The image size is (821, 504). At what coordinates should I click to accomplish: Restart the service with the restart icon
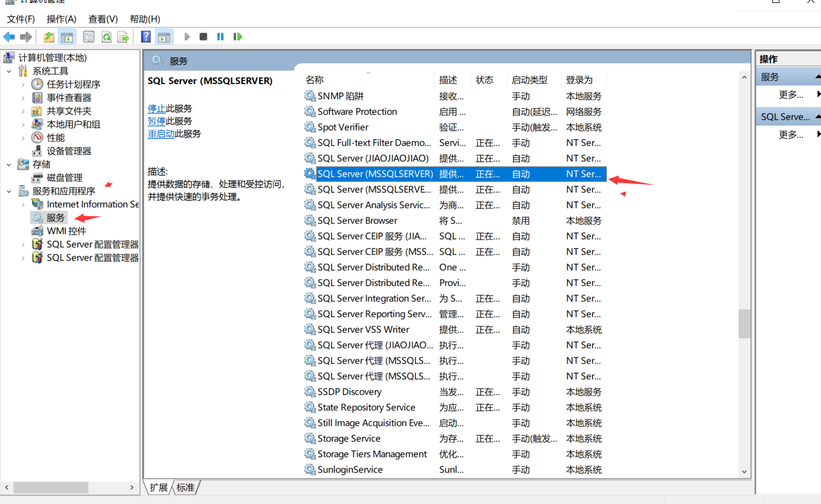[x=238, y=37]
